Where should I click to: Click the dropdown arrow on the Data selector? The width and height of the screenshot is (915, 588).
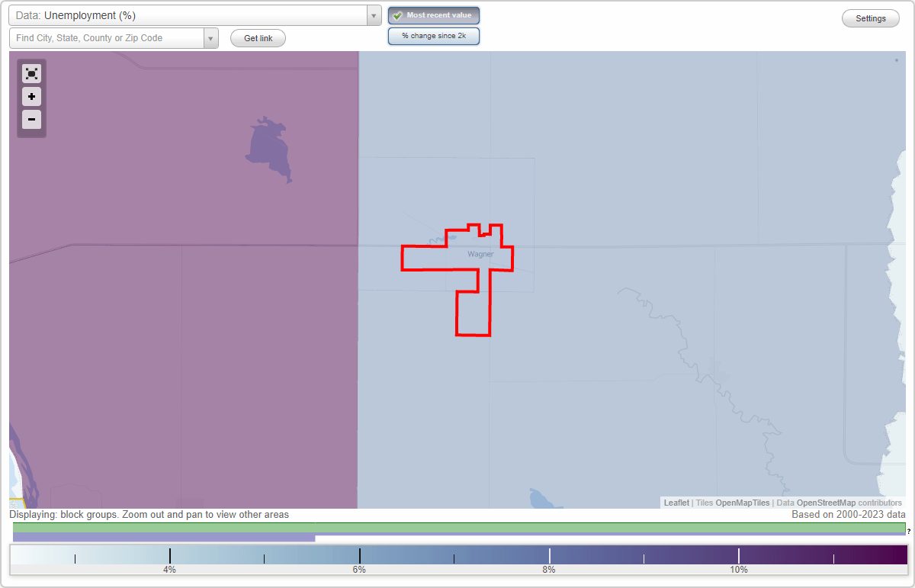pos(373,14)
